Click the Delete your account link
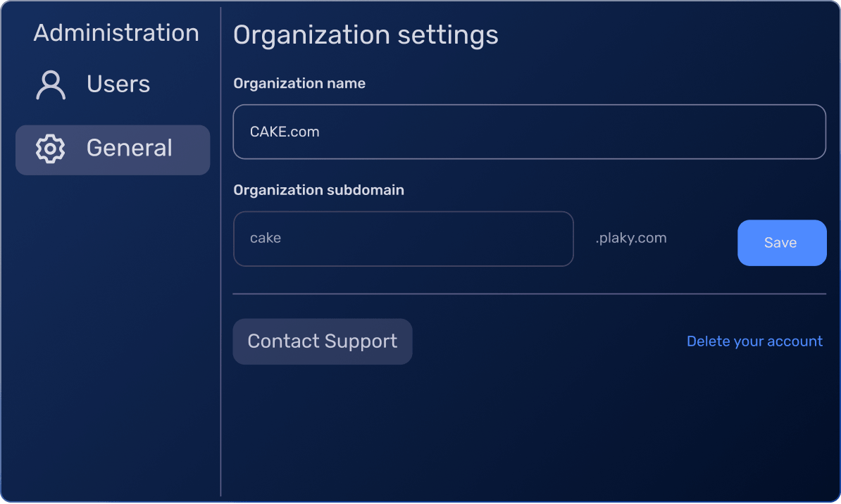841x504 pixels. [754, 341]
